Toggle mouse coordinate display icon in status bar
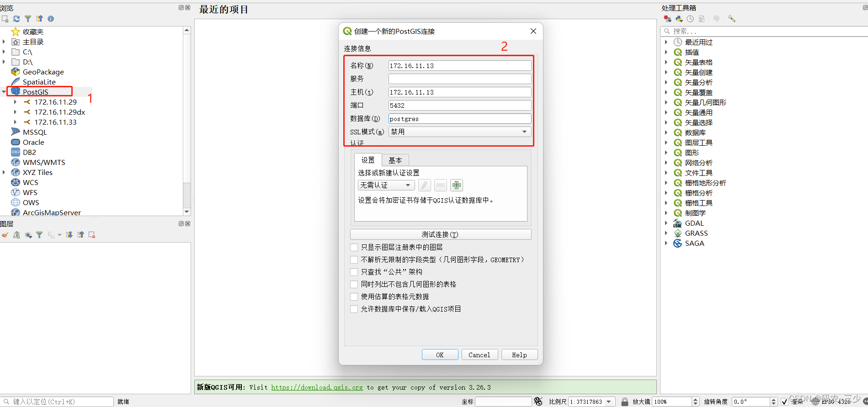 point(538,402)
